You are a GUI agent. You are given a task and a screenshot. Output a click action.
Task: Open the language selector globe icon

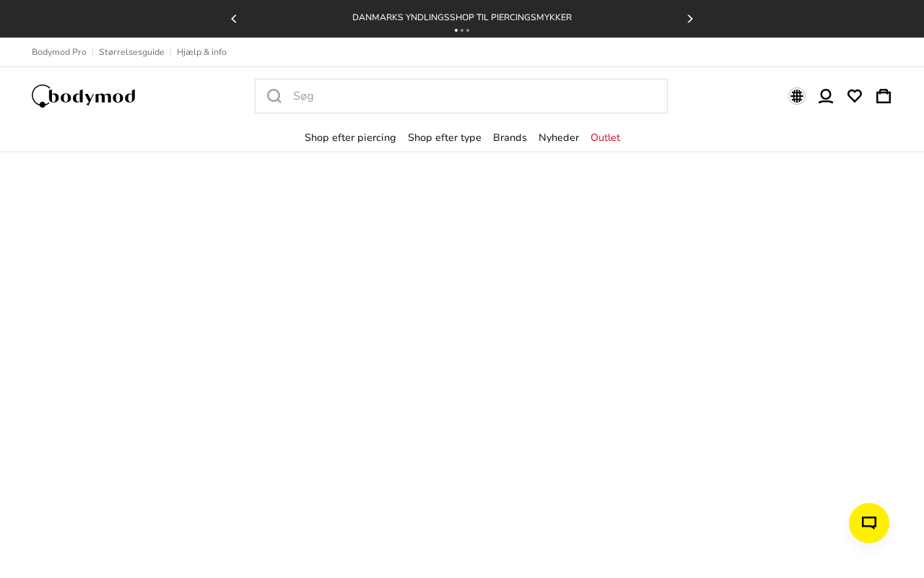click(797, 96)
